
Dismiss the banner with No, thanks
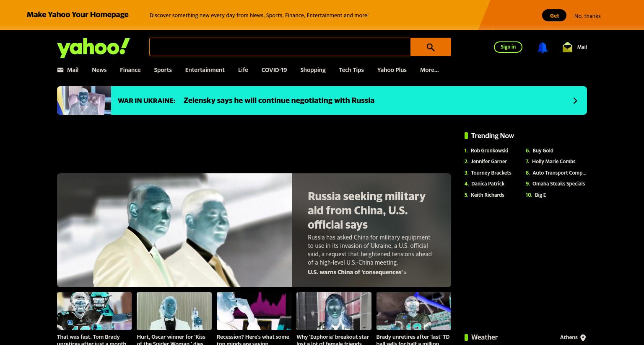point(587,16)
